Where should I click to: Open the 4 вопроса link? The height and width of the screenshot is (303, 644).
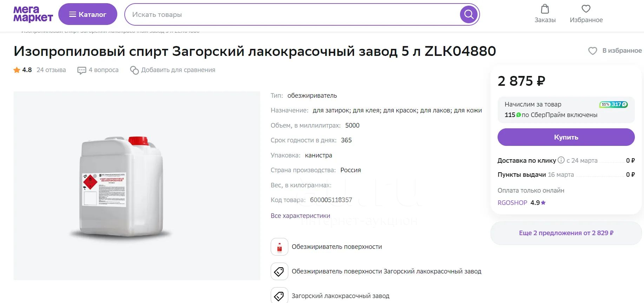click(x=104, y=70)
